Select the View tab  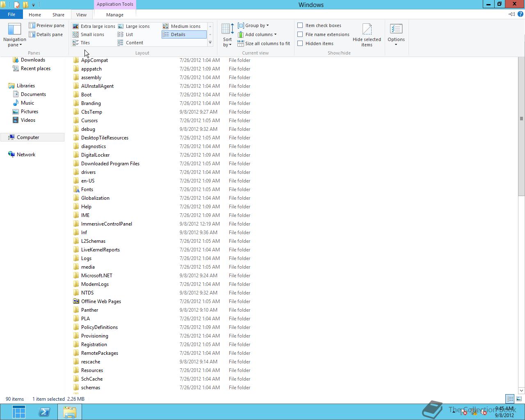click(x=81, y=14)
